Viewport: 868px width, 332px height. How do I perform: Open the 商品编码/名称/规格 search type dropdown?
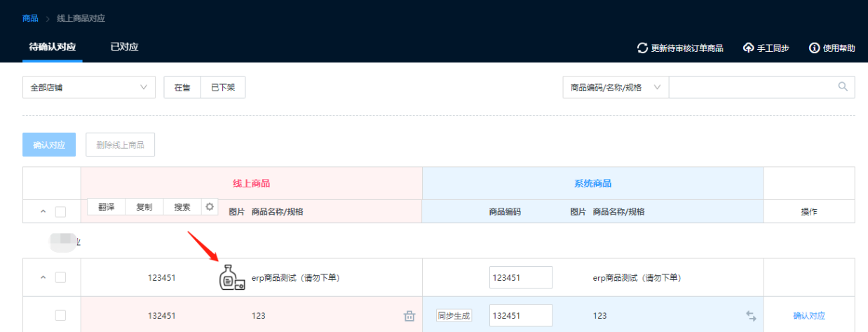pos(615,87)
